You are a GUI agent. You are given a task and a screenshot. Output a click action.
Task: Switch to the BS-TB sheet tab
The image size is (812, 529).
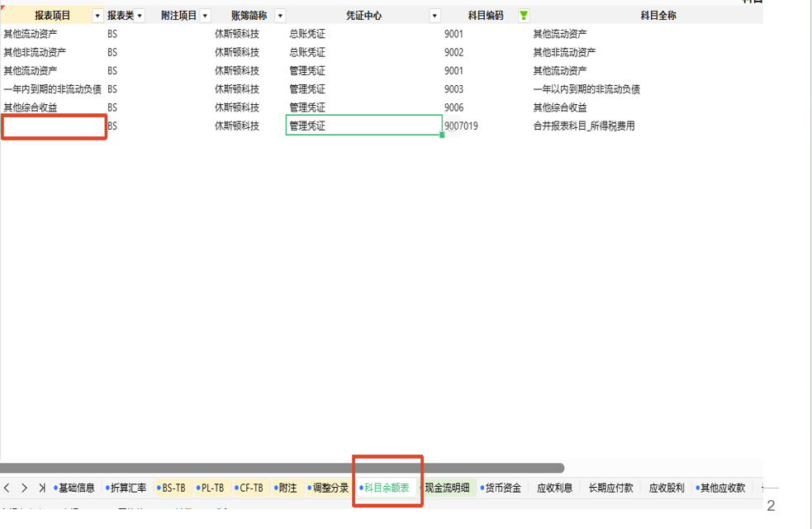click(172, 488)
